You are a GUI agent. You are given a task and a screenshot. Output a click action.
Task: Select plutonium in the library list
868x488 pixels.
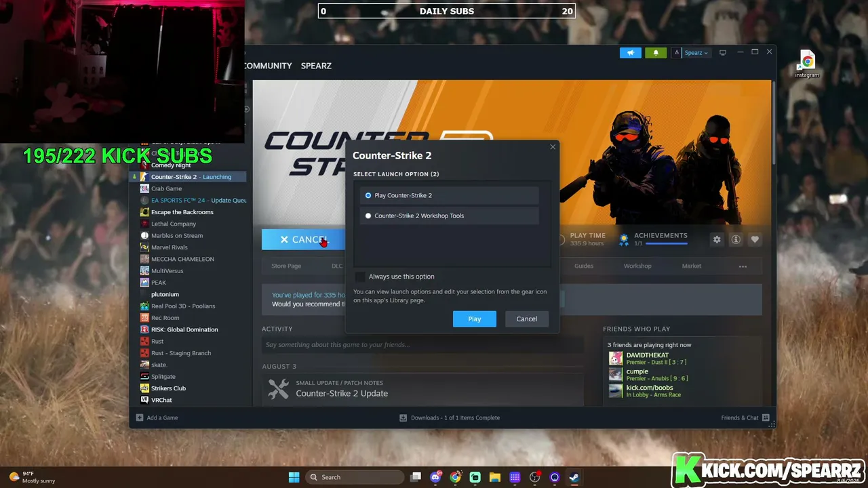pyautogui.click(x=165, y=294)
